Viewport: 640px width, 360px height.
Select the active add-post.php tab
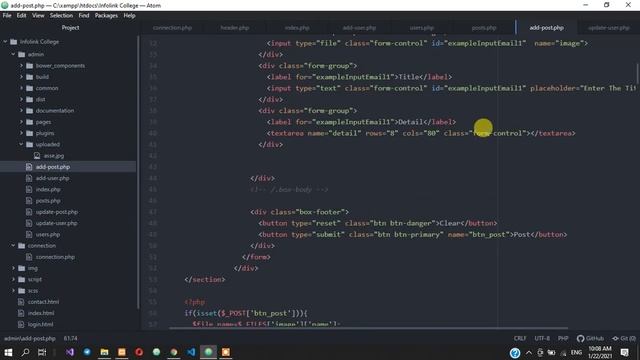pyautogui.click(x=547, y=28)
